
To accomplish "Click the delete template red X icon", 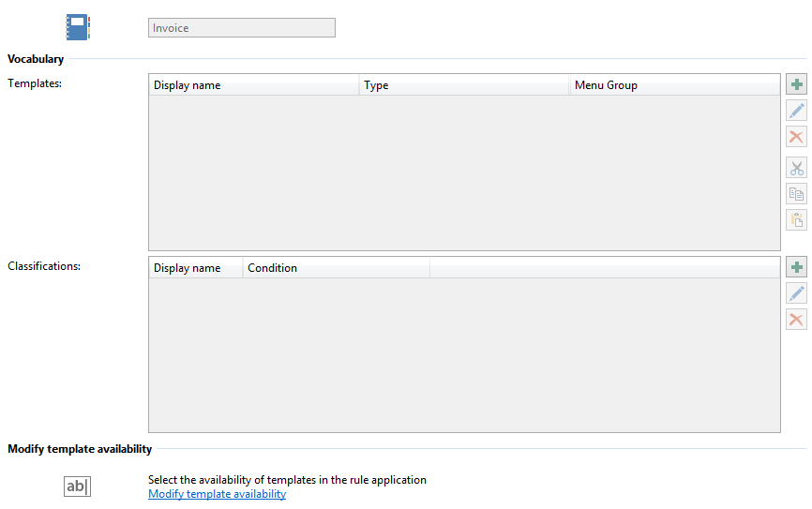I will (x=796, y=137).
